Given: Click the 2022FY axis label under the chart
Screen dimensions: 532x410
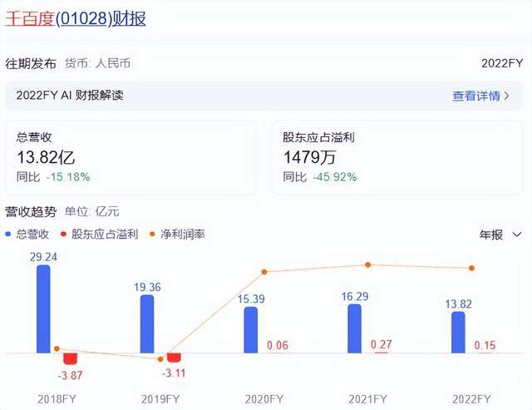Looking at the screenshot, I should tap(471, 399).
